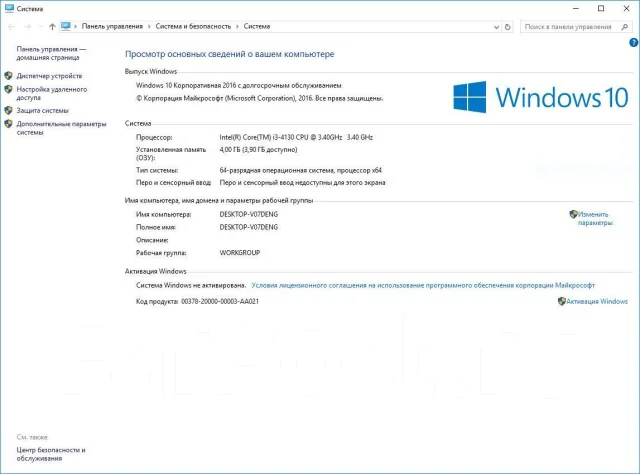Image resolution: width=640 pixels, height=474 pixels.
Task: Close the Система window
Action: click(626, 8)
